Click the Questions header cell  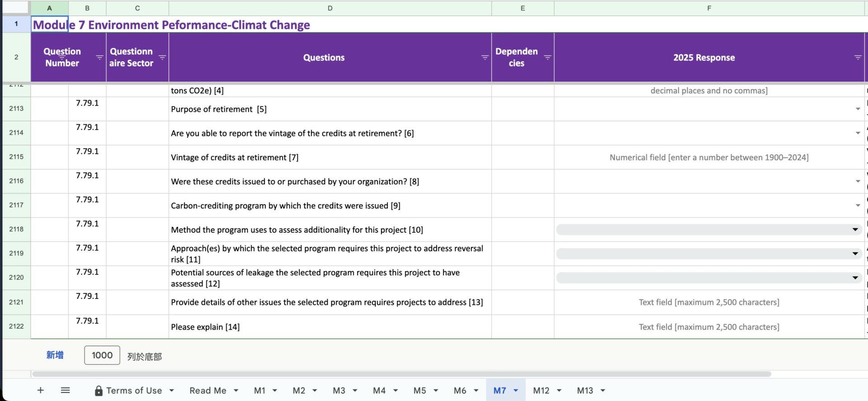[x=330, y=57]
